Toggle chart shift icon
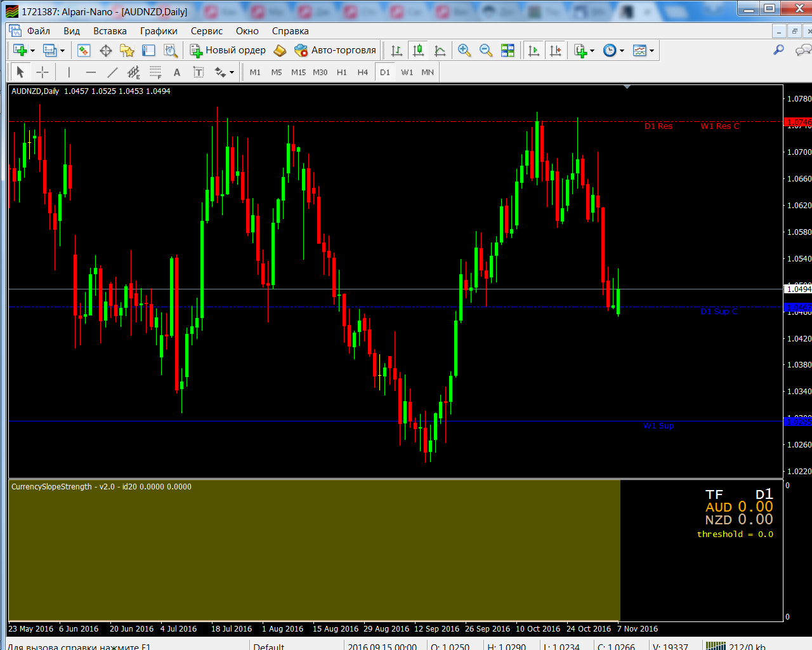812x650 pixels. [x=555, y=50]
